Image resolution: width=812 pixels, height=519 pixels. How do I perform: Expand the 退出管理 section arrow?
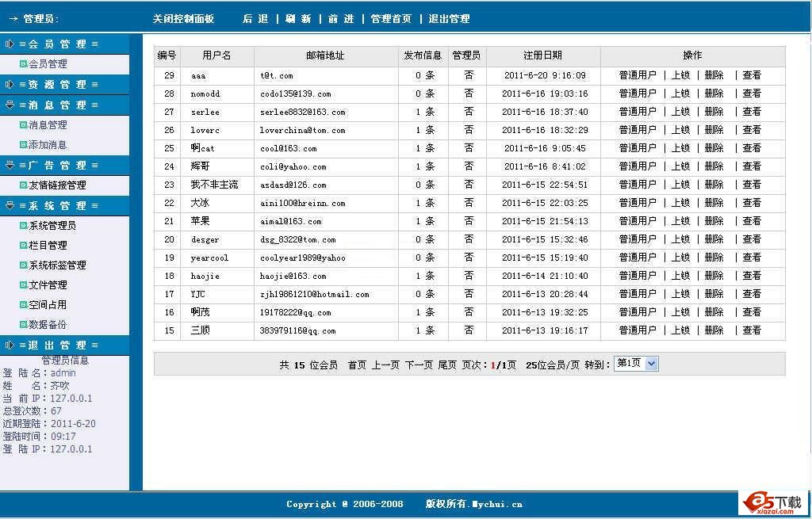coord(10,345)
